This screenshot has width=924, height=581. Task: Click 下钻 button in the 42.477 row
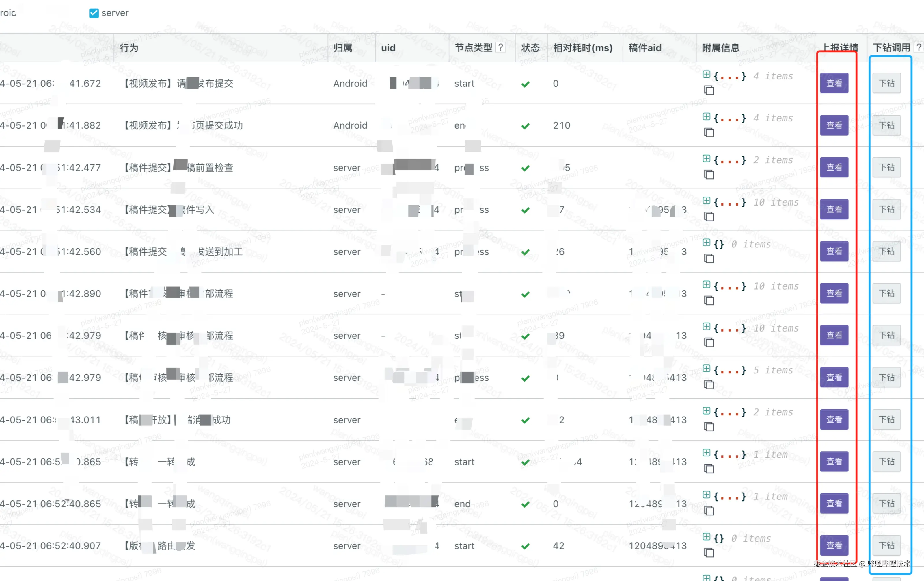pos(886,167)
